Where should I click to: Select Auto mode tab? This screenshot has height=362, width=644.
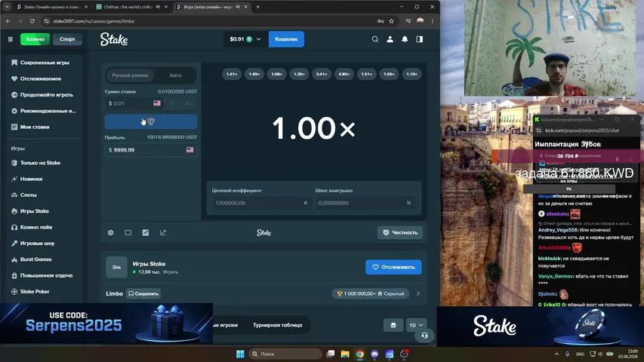pyautogui.click(x=175, y=75)
